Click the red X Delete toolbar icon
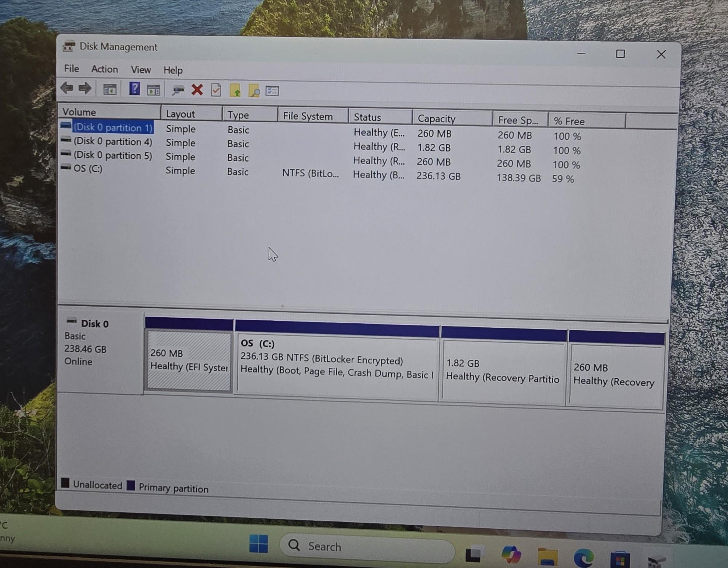This screenshot has height=568, width=728. pyautogui.click(x=197, y=90)
